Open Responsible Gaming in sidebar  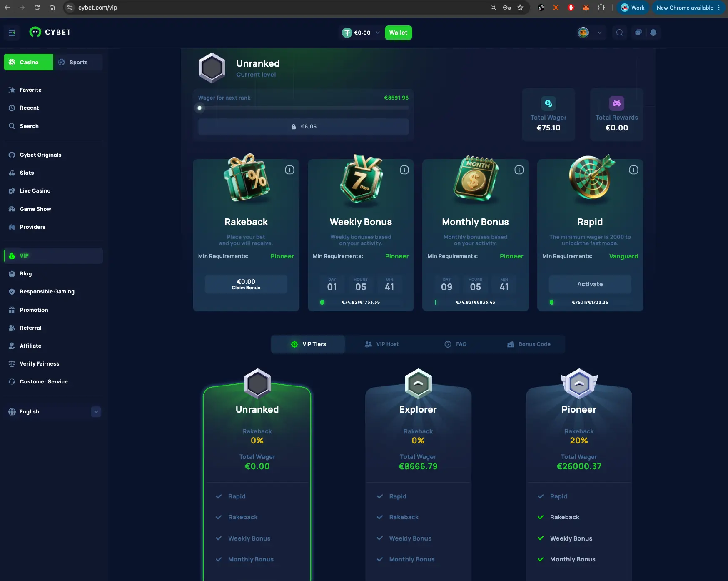[53, 291]
